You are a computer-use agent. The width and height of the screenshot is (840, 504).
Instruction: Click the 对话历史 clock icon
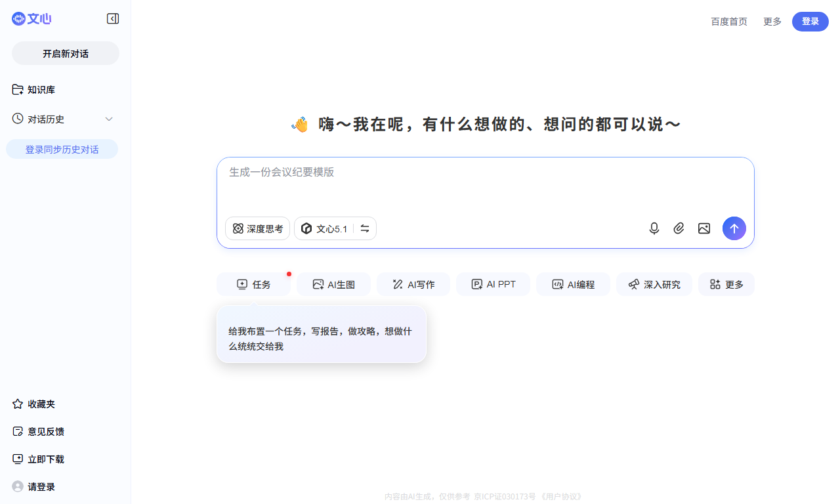pyautogui.click(x=18, y=119)
